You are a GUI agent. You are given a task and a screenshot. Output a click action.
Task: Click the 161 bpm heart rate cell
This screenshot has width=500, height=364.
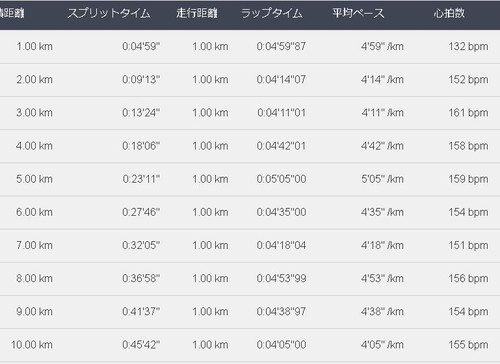click(x=468, y=113)
